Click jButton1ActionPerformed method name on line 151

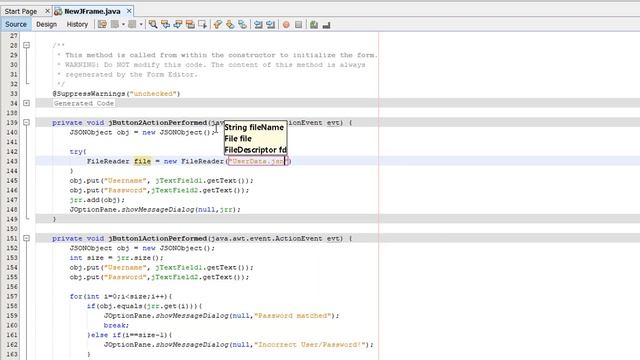pyautogui.click(x=158, y=238)
